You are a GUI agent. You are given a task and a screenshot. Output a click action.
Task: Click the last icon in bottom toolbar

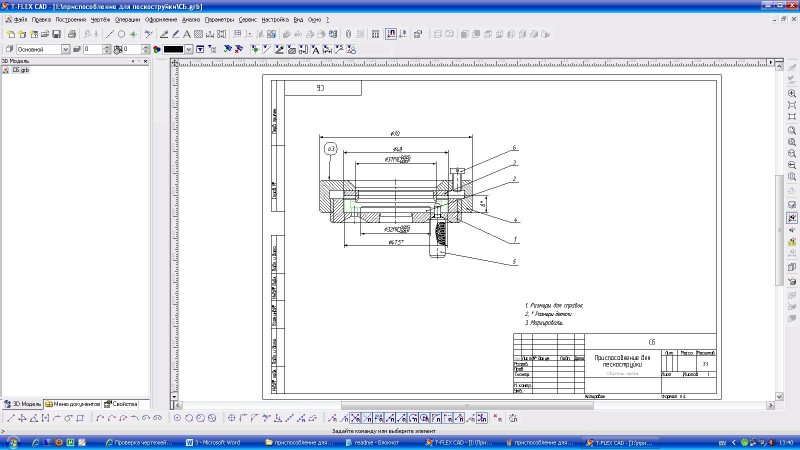pyautogui.click(x=513, y=418)
